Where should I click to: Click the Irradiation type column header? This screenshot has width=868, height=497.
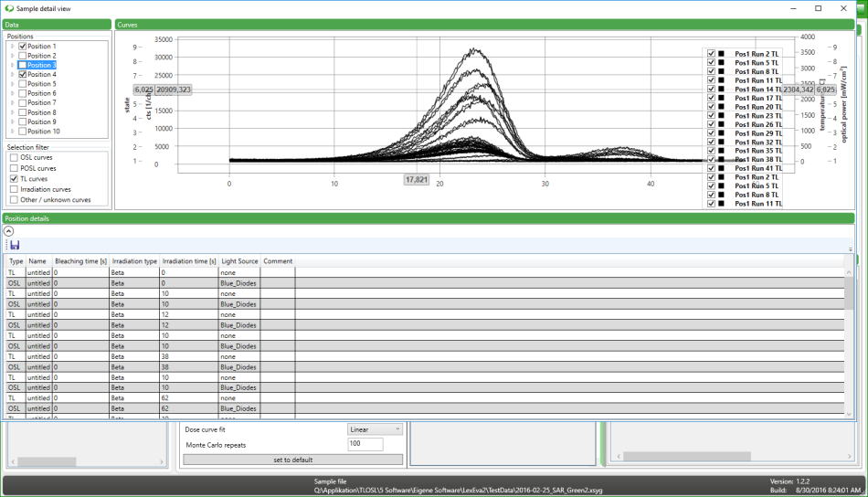pos(134,261)
